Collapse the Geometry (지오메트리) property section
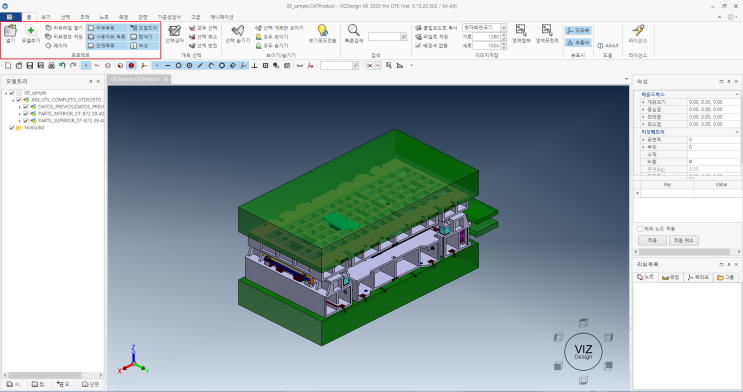743x392 pixels. tap(736, 132)
